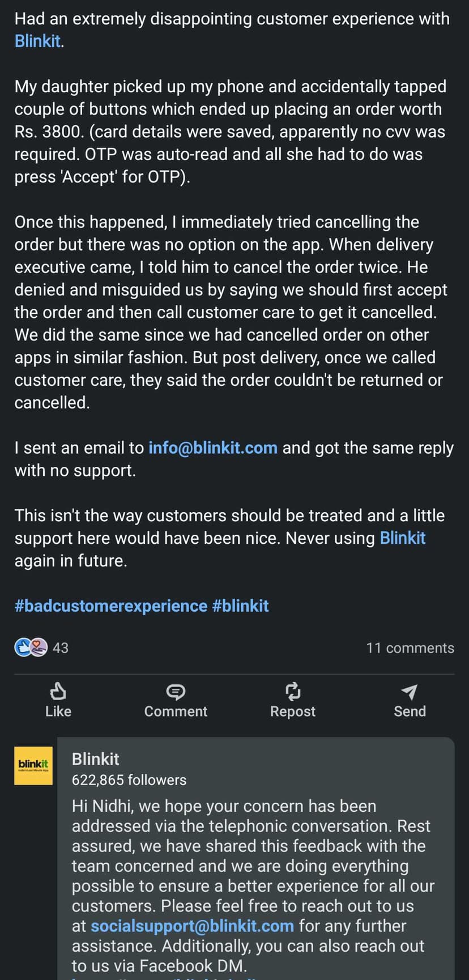Viewport: 469px width, 980px height.
Task: Tap the Like thumbs-up icon
Action: [x=58, y=691]
